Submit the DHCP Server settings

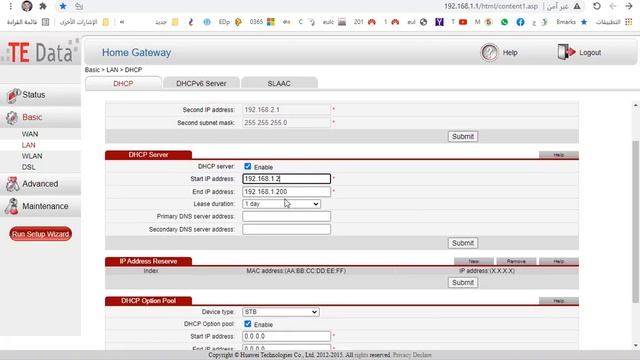coord(462,243)
